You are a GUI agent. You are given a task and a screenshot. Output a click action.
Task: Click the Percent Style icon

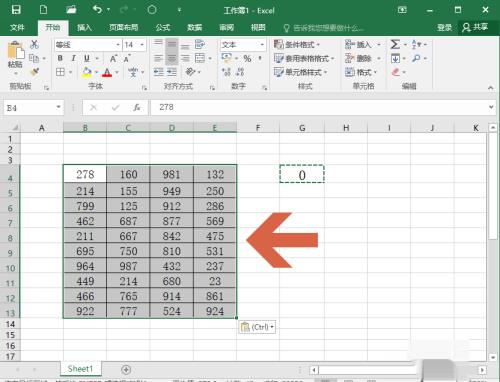point(247,58)
